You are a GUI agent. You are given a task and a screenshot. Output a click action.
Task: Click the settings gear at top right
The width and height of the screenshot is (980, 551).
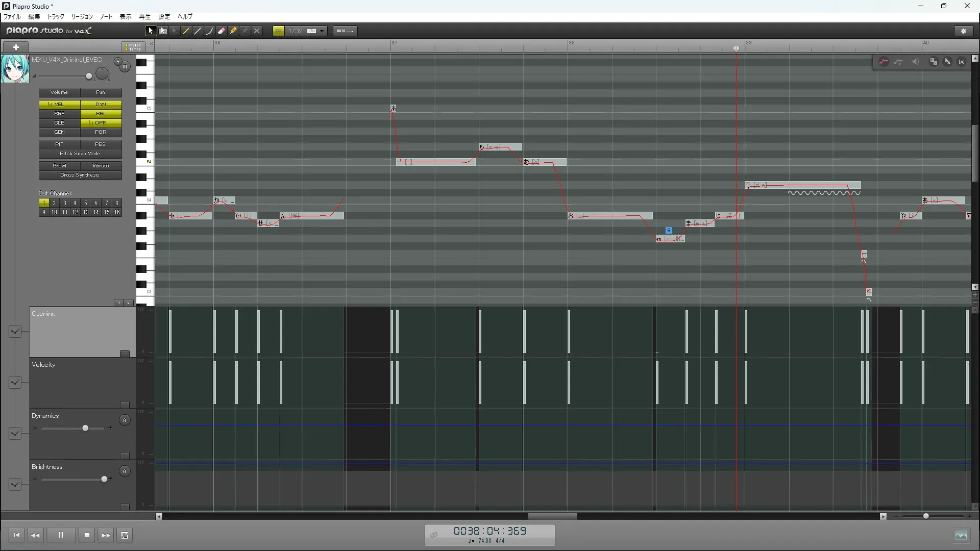[964, 31]
